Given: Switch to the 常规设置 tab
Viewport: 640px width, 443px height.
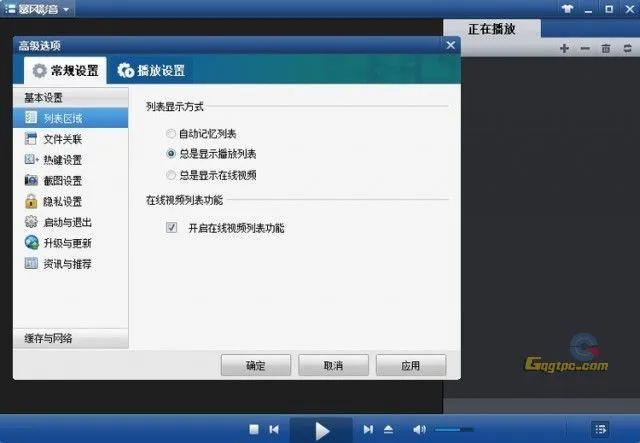Looking at the screenshot, I should [65, 71].
